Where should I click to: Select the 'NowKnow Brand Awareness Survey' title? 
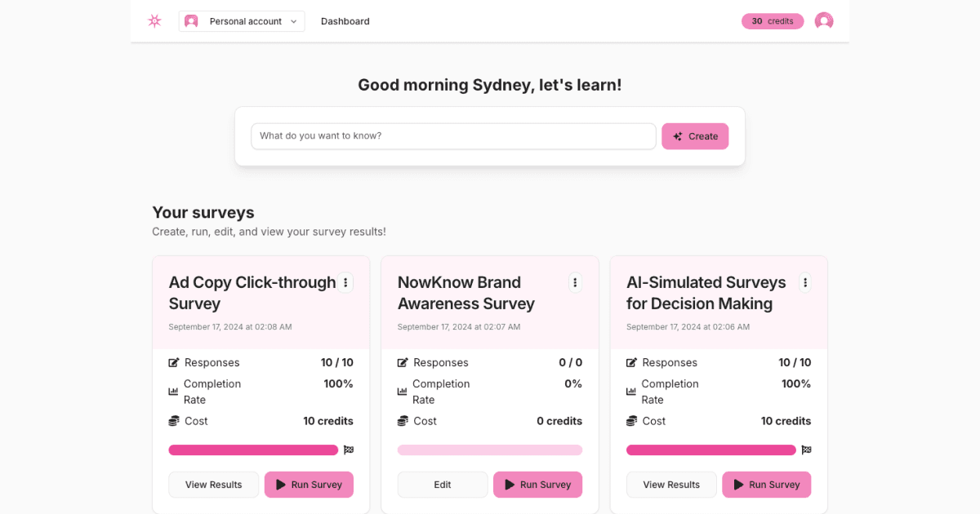point(466,293)
